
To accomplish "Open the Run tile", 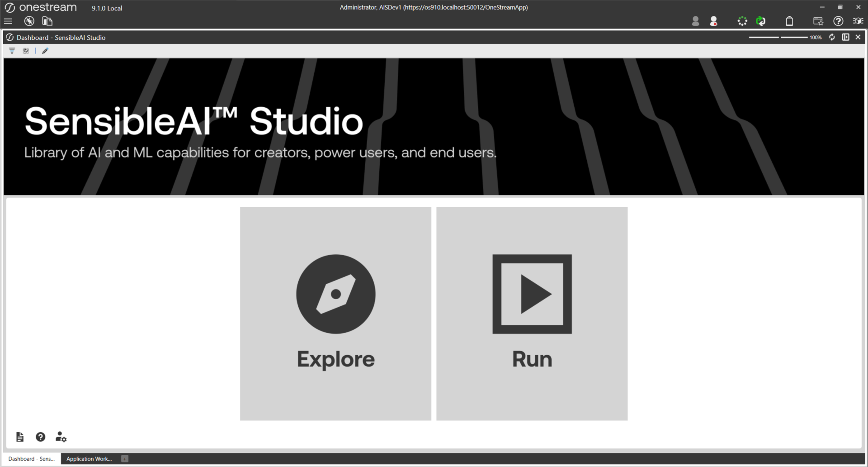I will point(532,314).
